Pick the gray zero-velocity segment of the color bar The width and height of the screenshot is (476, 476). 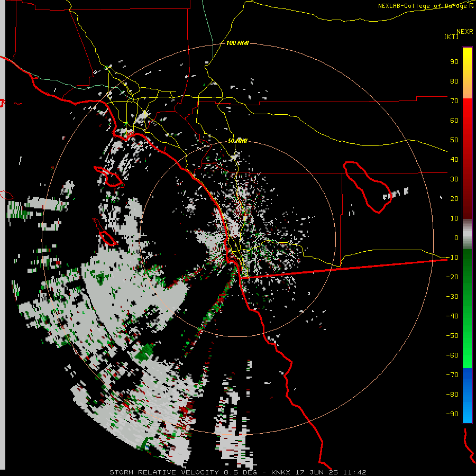point(467,234)
